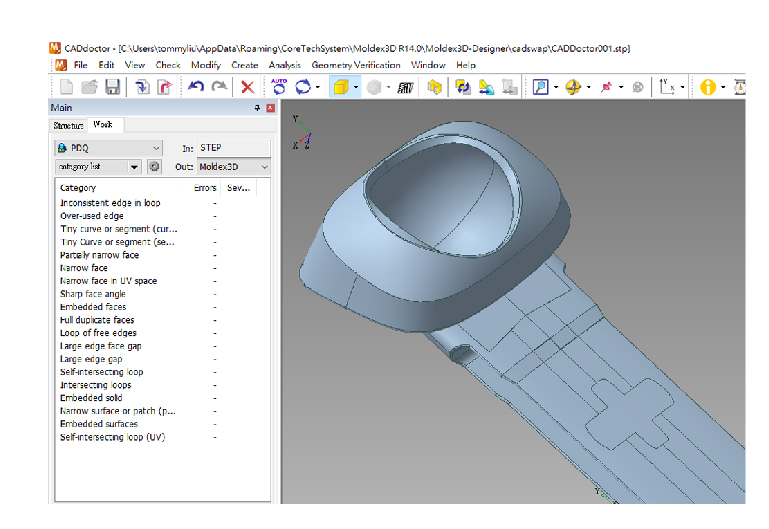Open the Modify menu
The image size is (769, 529).
pyautogui.click(x=206, y=65)
